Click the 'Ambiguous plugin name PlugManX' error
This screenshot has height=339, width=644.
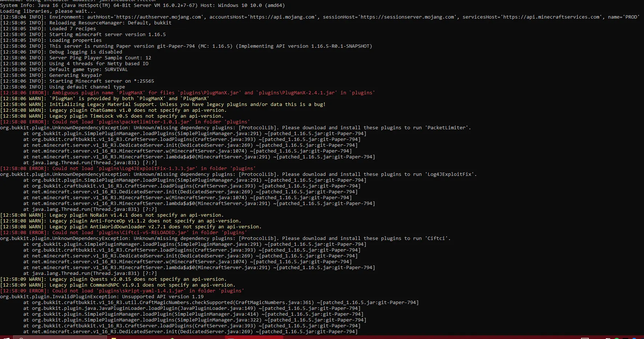[x=188, y=93]
